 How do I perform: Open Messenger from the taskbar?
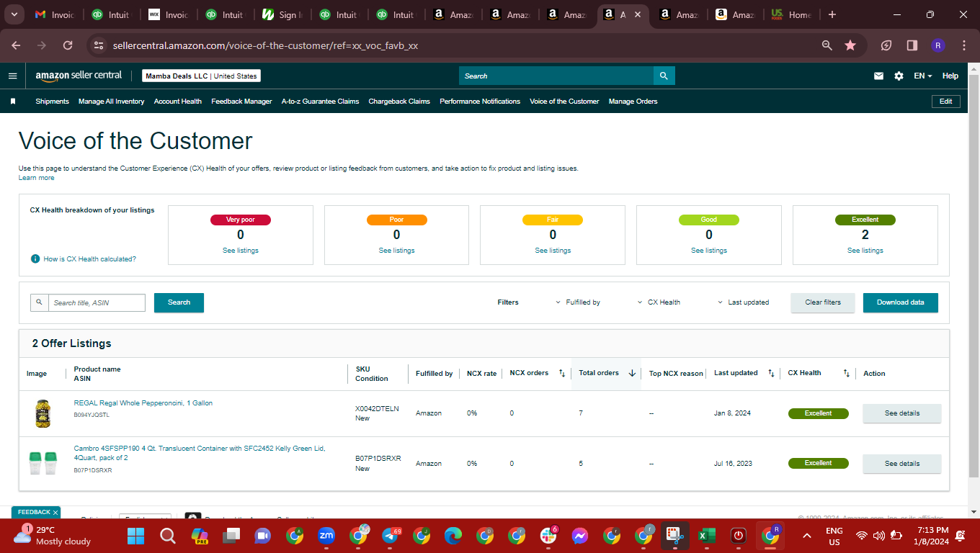580,536
